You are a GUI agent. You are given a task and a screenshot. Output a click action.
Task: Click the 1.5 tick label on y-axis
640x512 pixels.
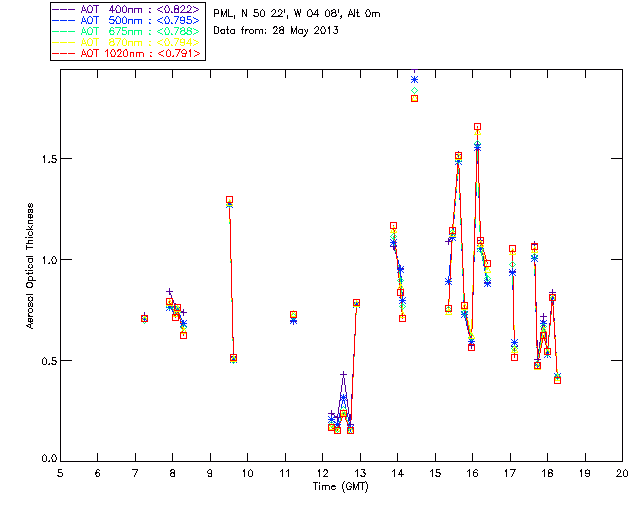pyautogui.click(x=44, y=159)
